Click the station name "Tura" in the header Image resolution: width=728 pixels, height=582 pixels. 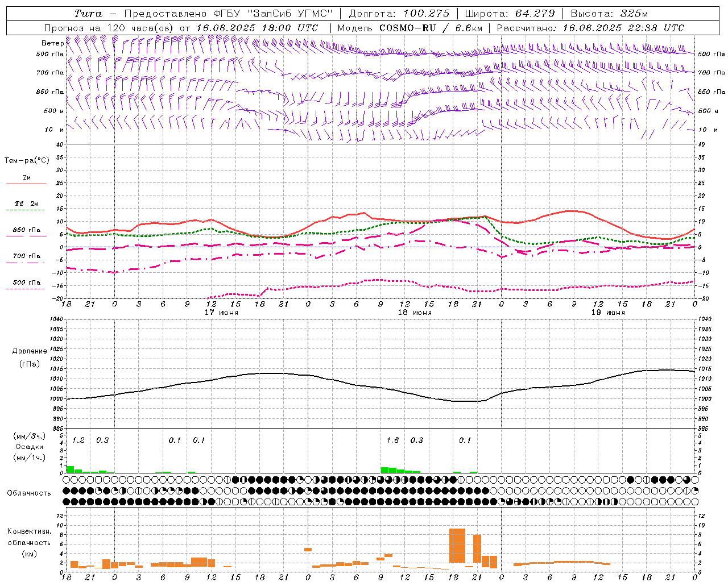[x=88, y=14]
